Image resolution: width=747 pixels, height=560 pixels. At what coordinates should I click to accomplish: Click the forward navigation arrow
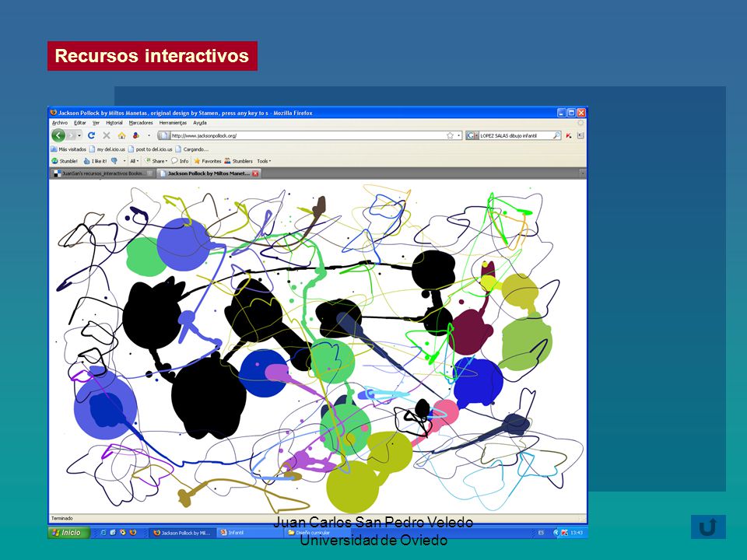pyautogui.click(x=71, y=135)
